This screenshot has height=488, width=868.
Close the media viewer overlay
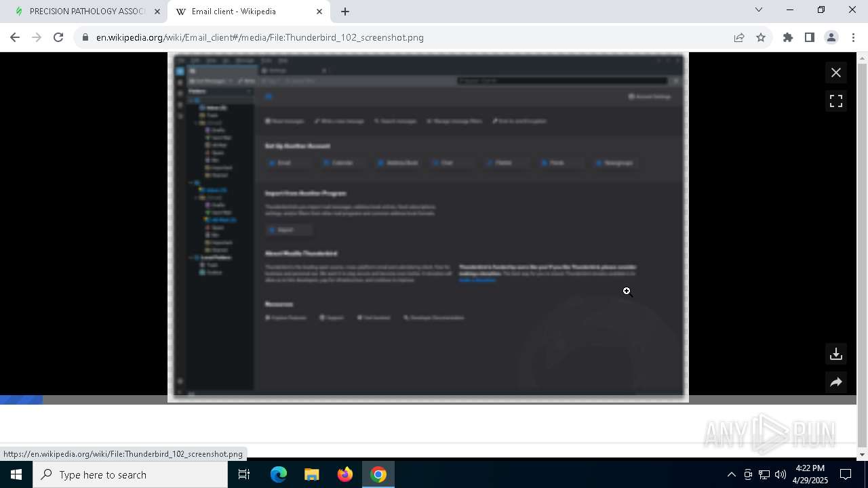836,73
